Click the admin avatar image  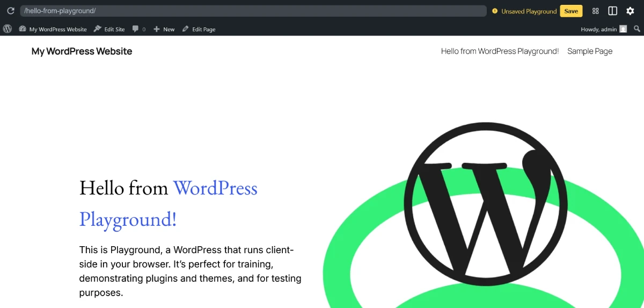[x=623, y=29]
